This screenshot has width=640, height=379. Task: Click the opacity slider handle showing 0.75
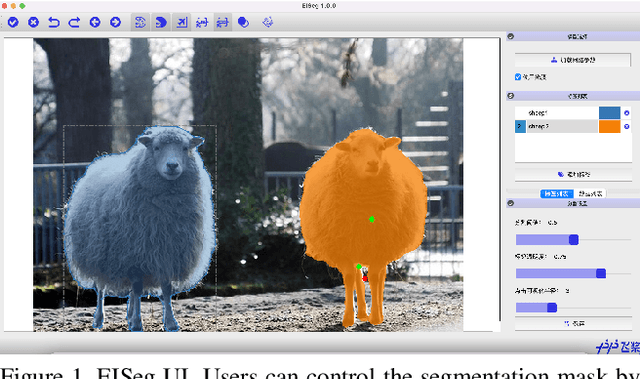pyautogui.click(x=601, y=273)
